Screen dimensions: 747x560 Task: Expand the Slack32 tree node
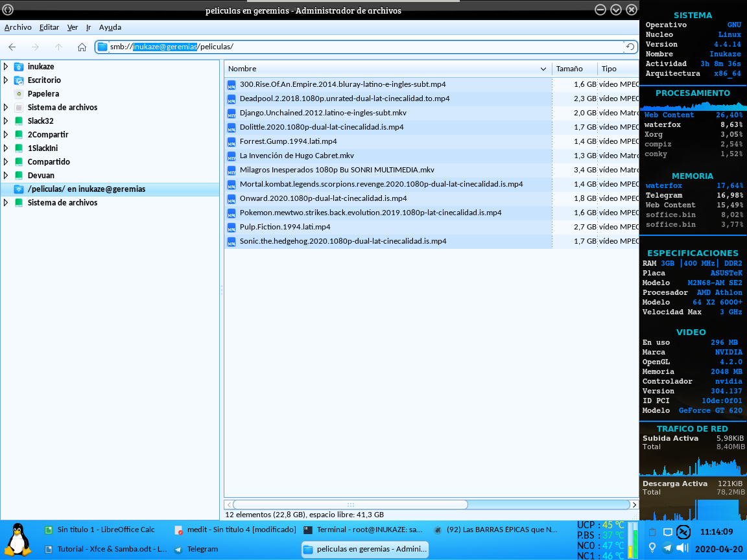pyautogui.click(x=6, y=121)
